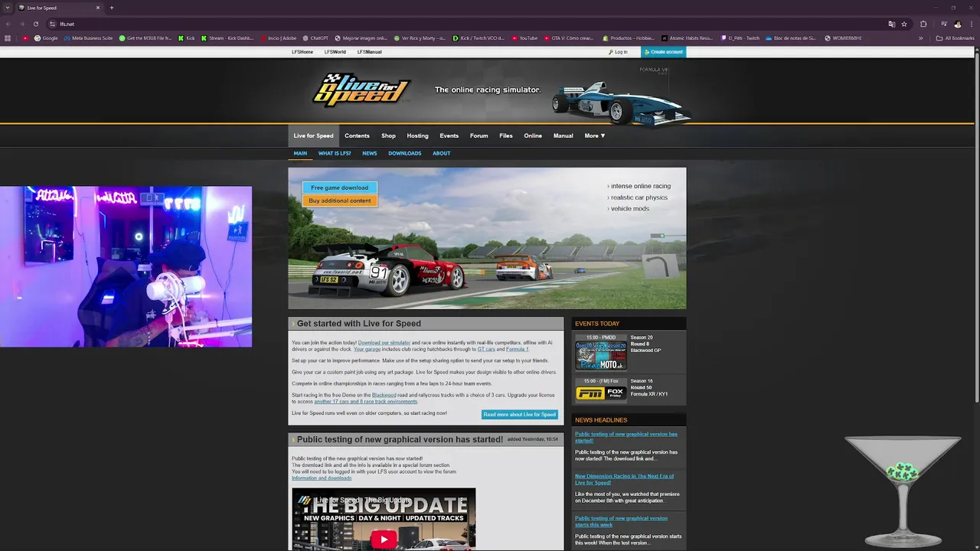
Task: Open the Atomic Habits bookmark
Action: [x=687, y=37]
